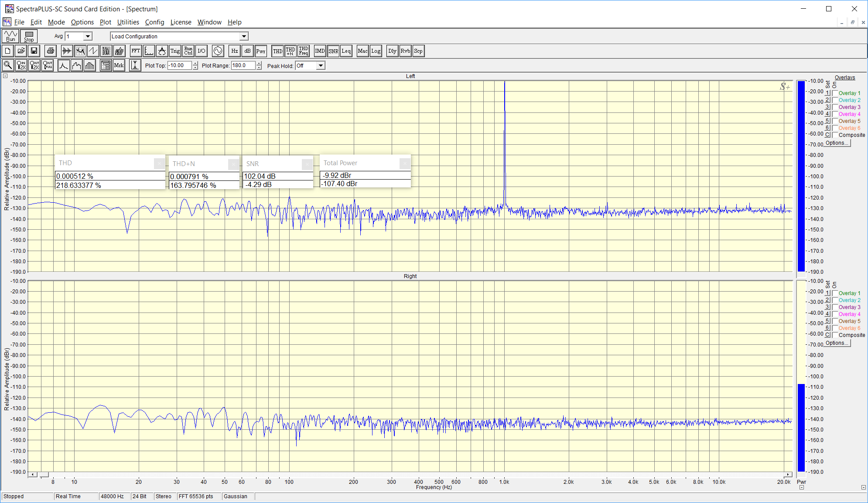
Task: Open the FFT settings icon
Action: 136,51
